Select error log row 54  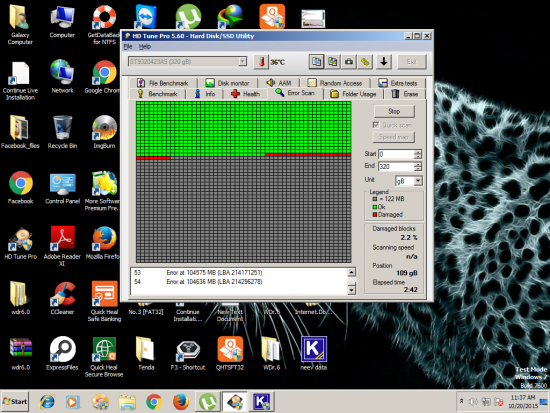(x=239, y=282)
